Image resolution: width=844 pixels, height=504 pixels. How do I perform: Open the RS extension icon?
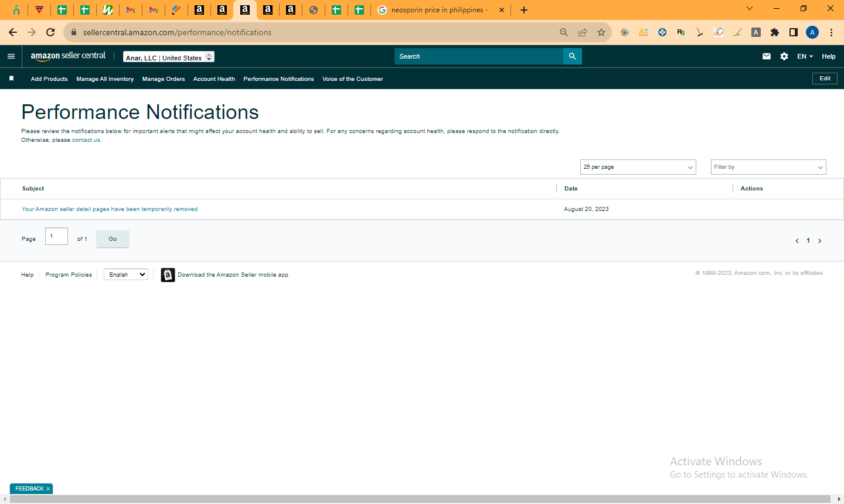(681, 32)
